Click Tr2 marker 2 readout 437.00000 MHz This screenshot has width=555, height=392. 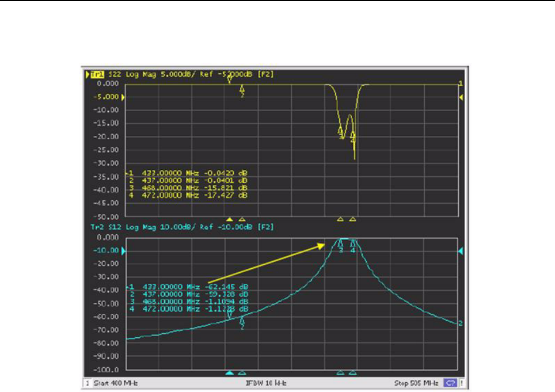coord(188,294)
